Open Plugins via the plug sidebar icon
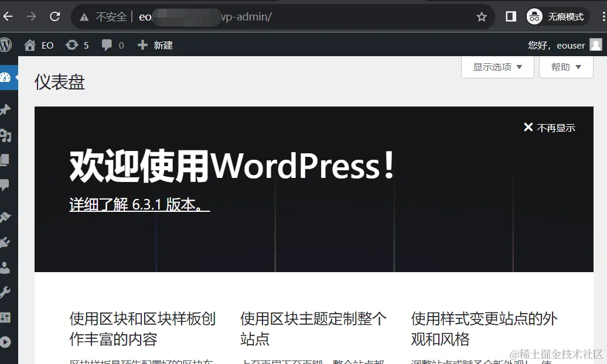This screenshot has width=607, height=364. (5, 242)
